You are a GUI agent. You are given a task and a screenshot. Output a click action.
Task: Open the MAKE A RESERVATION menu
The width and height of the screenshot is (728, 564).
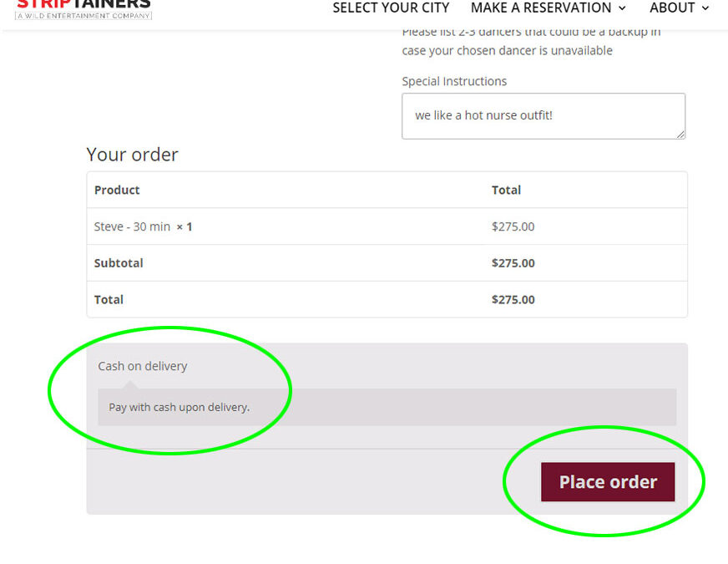(x=541, y=8)
